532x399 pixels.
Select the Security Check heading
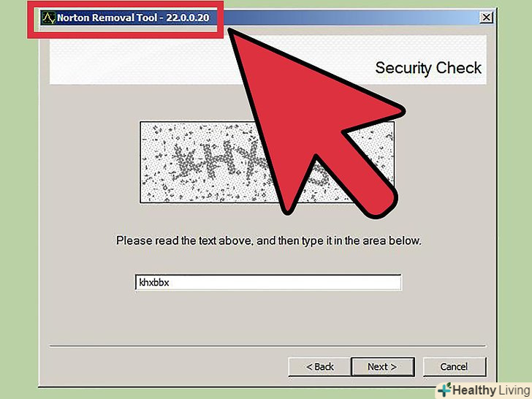[428, 68]
